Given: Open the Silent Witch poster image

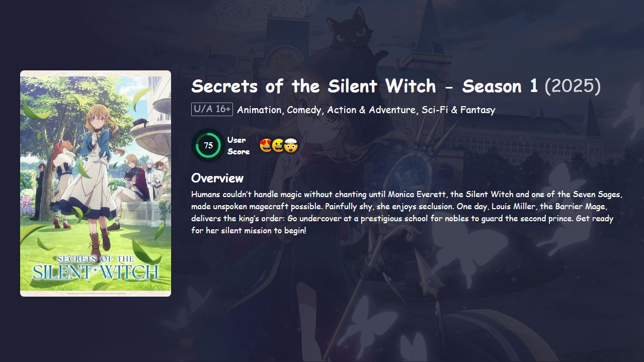Looking at the screenshot, I should (96, 184).
